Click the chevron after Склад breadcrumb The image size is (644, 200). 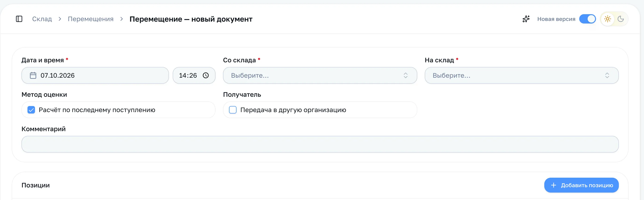coord(60,19)
